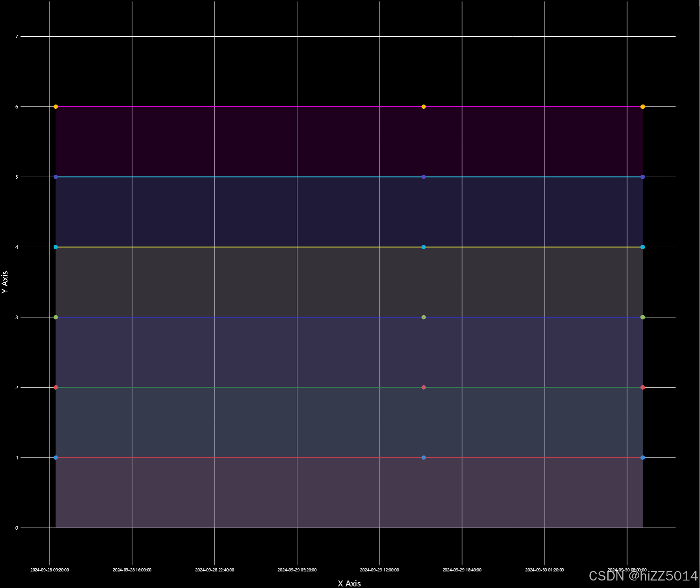Pick the rightmost cyan point at y=4
700x588 pixels.
click(643, 247)
